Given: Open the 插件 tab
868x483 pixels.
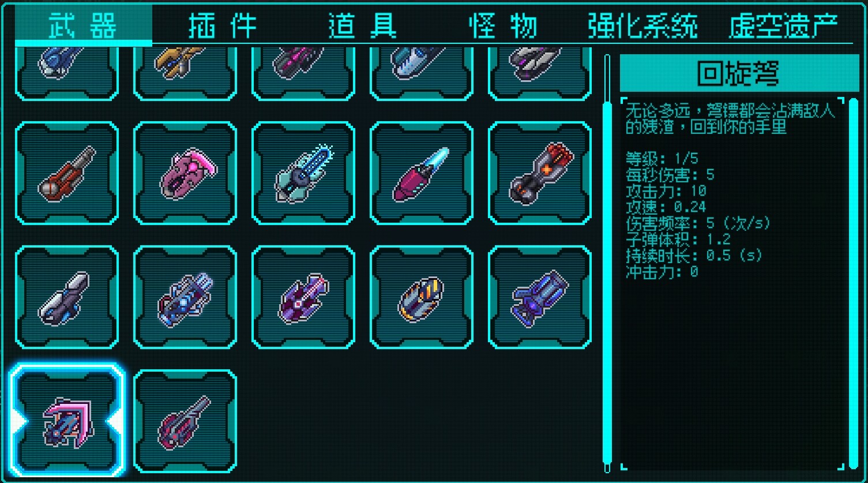Looking at the screenshot, I should pyautogui.click(x=223, y=26).
